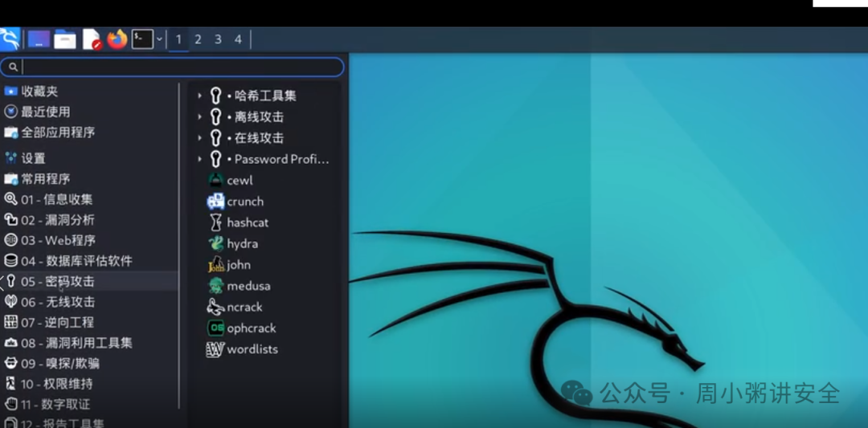The height and width of the screenshot is (428, 868).
Task: Expand the 离线攻击 submenu arrow
Action: point(200,116)
